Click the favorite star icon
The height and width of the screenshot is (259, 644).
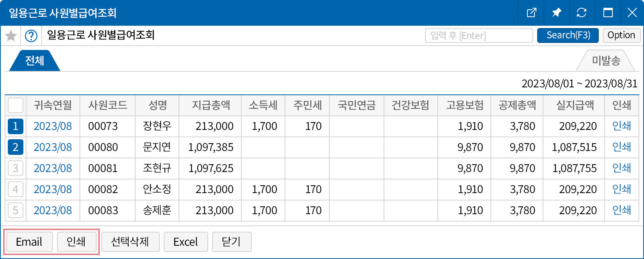tap(11, 36)
